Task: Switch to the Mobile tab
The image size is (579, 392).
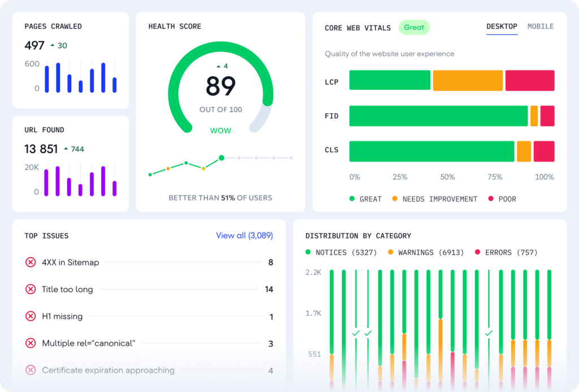Action: point(541,27)
